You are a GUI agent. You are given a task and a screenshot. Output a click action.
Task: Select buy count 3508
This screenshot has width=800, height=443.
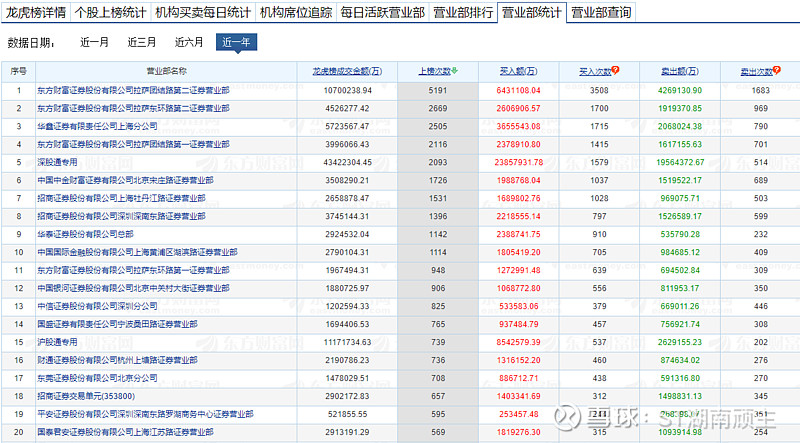599,90
